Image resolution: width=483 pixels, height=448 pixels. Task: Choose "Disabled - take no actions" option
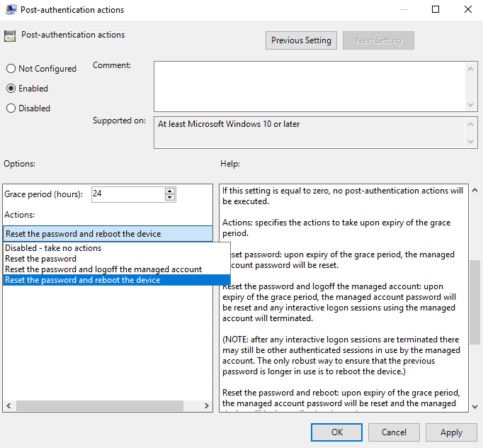[53, 248]
